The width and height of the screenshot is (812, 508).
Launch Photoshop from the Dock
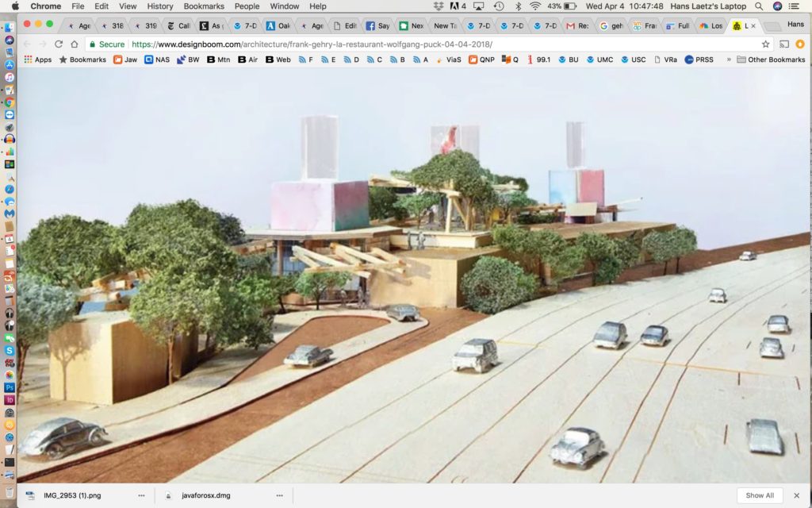[x=10, y=387]
